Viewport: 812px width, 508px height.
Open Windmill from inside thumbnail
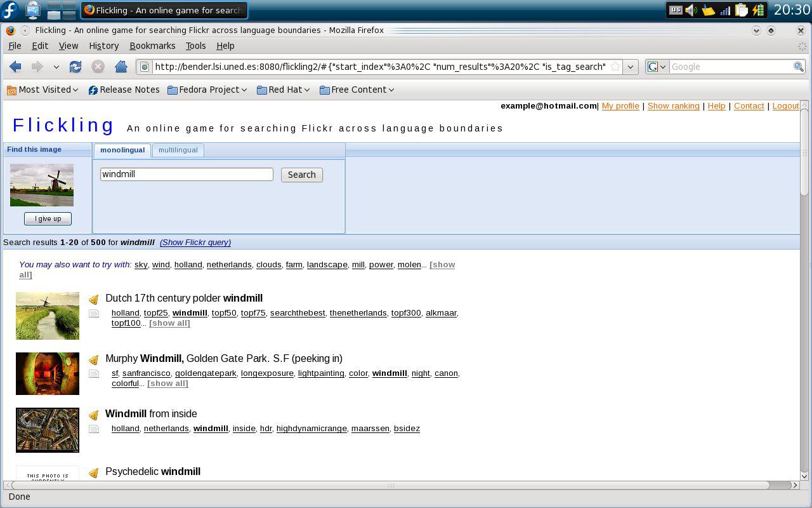(48, 430)
